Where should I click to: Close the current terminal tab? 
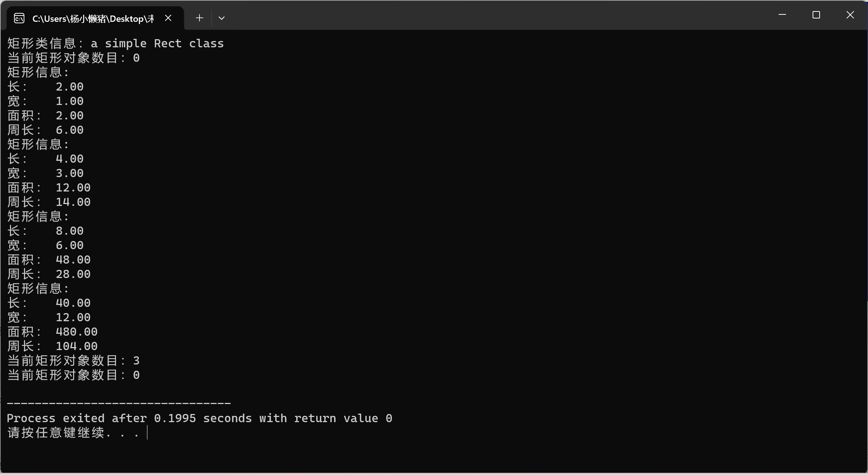click(x=168, y=18)
